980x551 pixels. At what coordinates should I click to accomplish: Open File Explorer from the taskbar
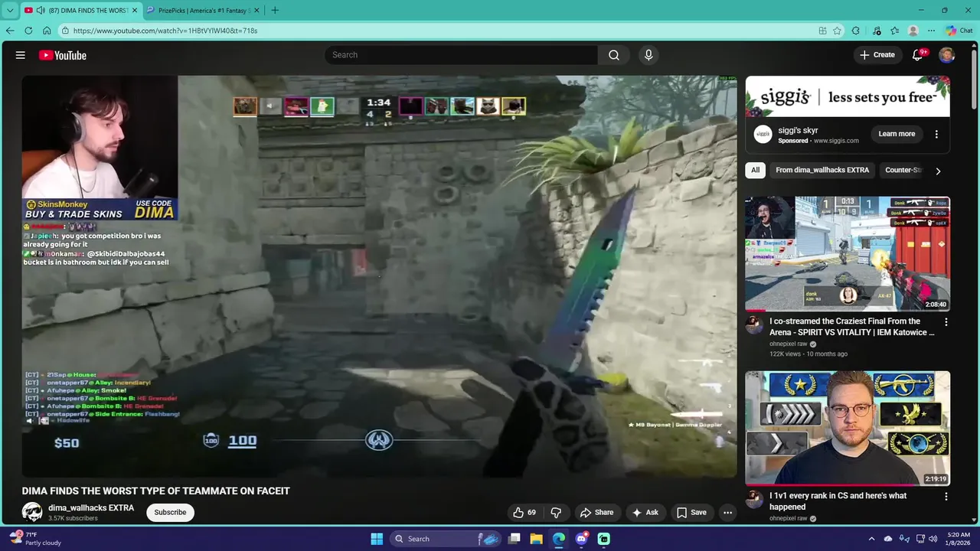coord(537,539)
